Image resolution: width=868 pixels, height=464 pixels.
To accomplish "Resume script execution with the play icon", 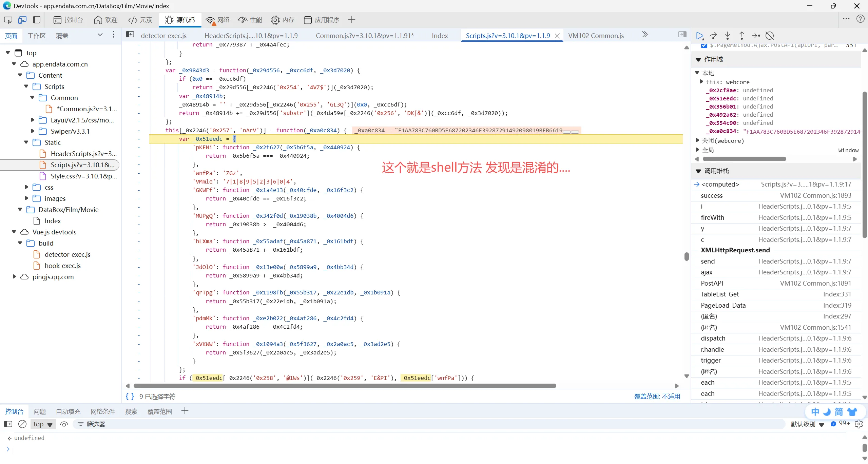I will click(699, 36).
